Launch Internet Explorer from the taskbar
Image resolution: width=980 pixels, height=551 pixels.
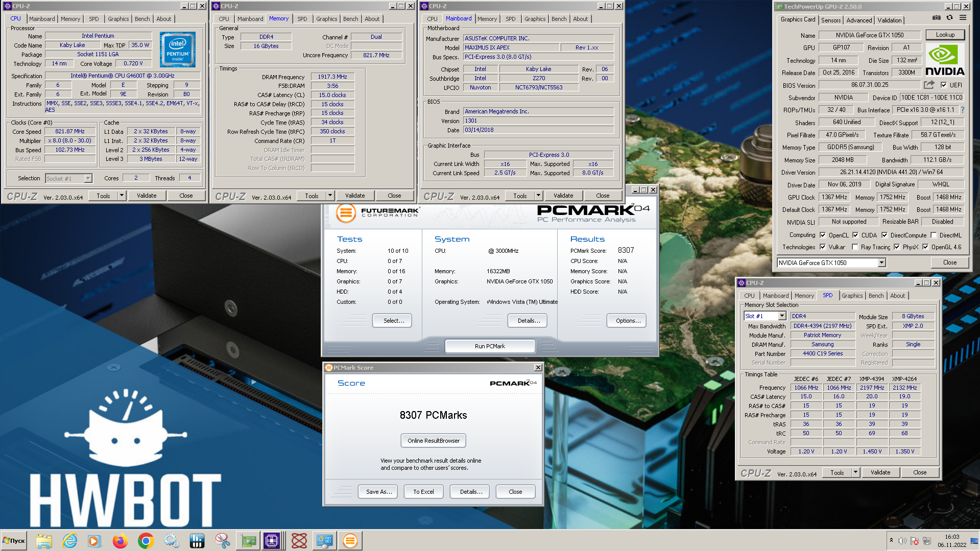(x=69, y=541)
